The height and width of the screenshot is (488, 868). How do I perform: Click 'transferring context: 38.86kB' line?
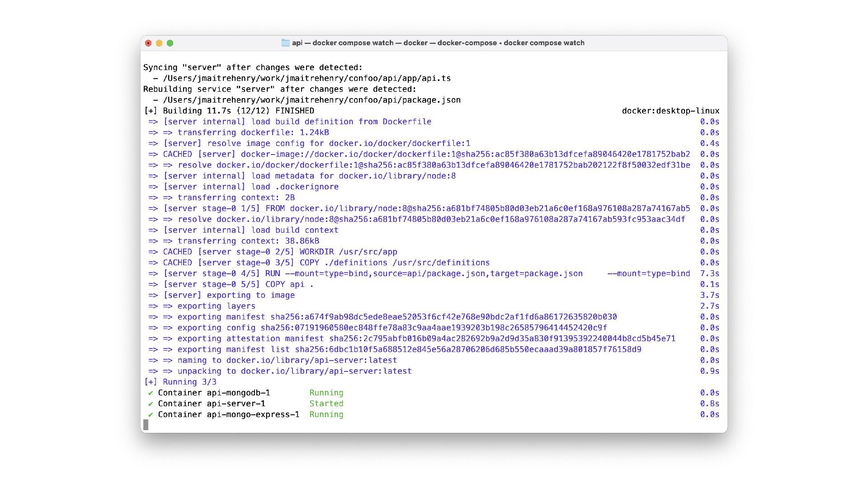pyautogui.click(x=234, y=241)
